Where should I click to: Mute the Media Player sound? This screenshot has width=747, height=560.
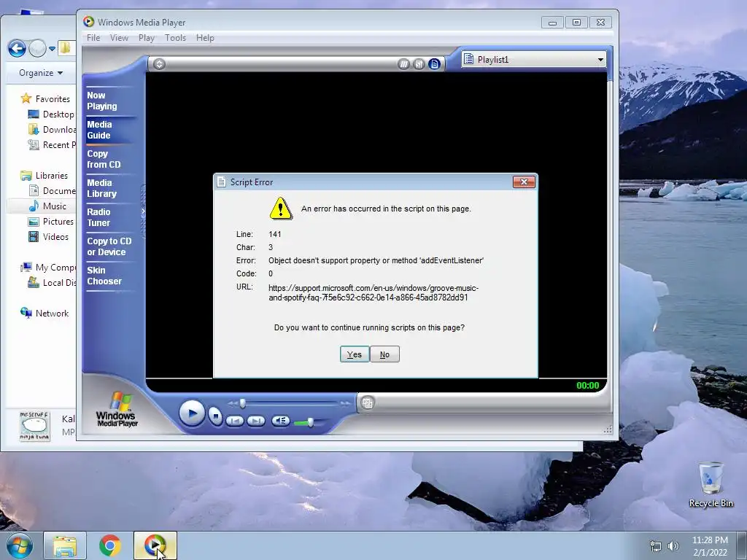pos(281,421)
